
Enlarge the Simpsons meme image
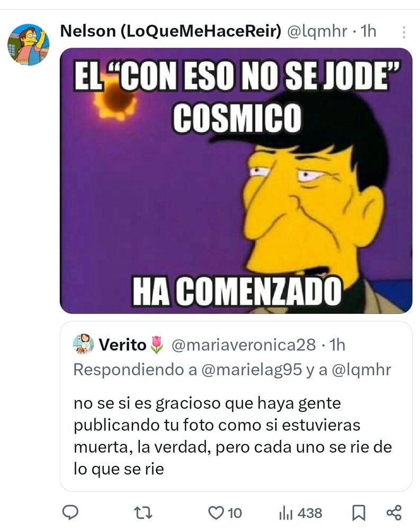point(236,181)
